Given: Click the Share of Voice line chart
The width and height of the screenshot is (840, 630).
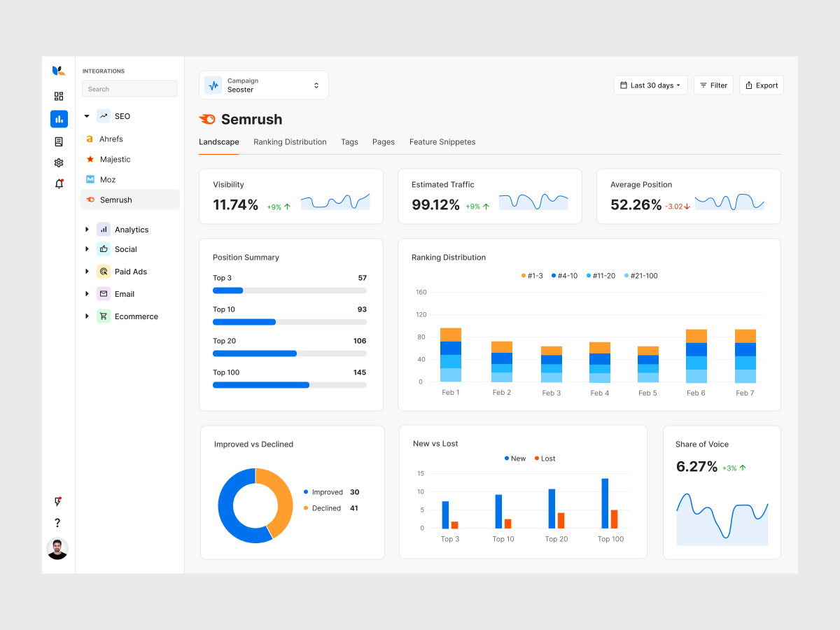Looking at the screenshot, I should click(x=722, y=519).
